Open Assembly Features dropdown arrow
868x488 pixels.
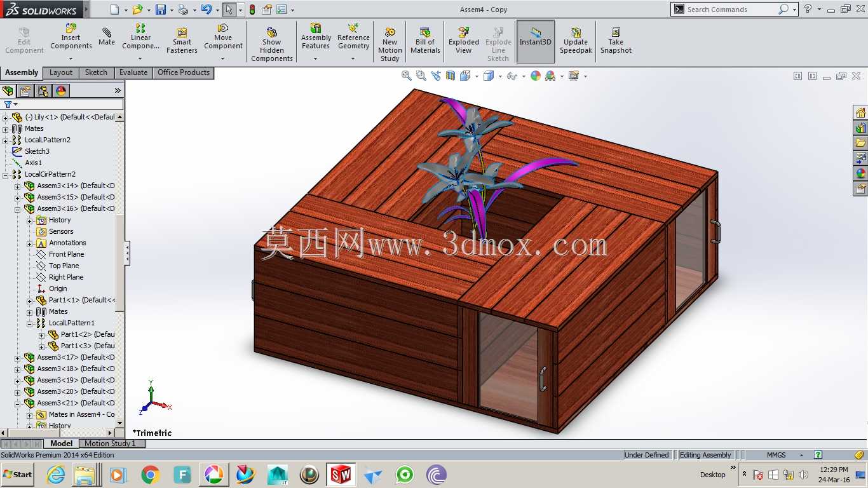click(x=316, y=58)
